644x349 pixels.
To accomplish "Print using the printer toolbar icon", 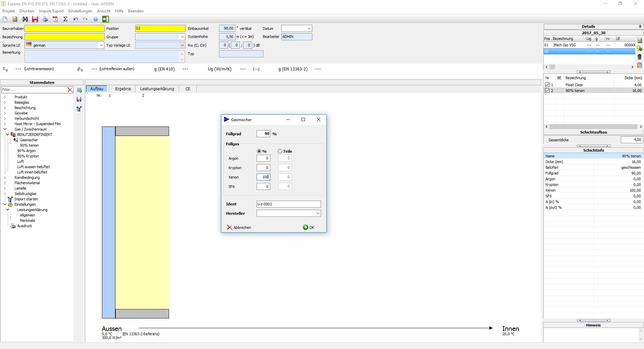I will click(45, 19).
